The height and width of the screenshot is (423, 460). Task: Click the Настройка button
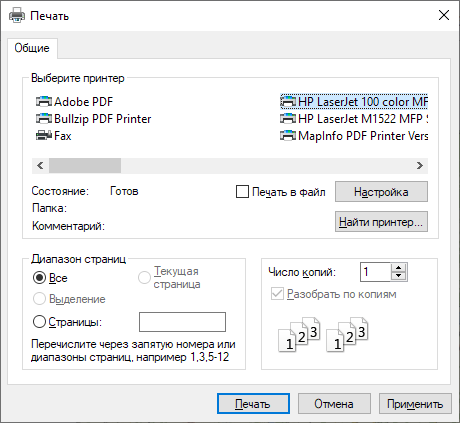coord(381,192)
